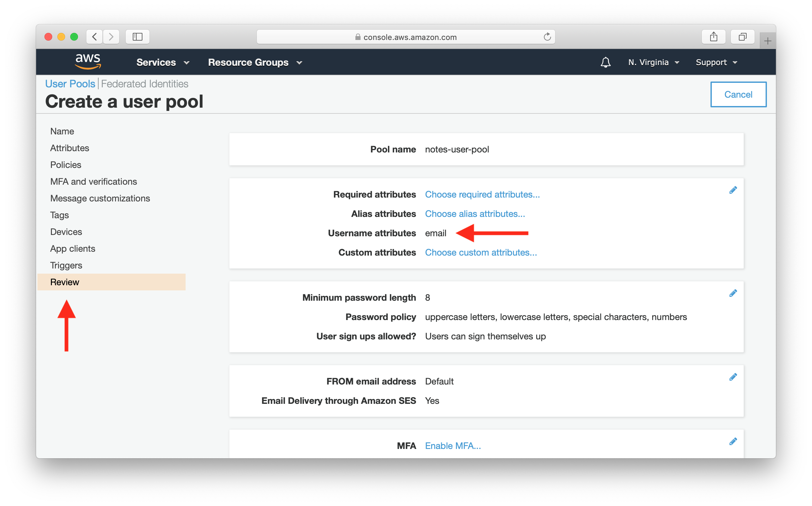812x506 pixels.
Task: Select the Attributes tab in sidebar
Action: (69, 148)
